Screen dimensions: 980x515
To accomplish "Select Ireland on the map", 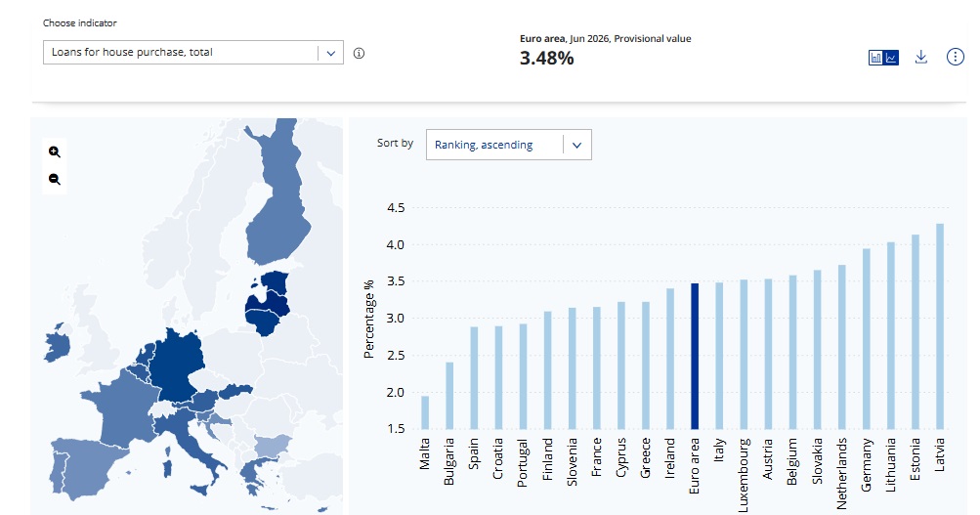I will point(57,342).
